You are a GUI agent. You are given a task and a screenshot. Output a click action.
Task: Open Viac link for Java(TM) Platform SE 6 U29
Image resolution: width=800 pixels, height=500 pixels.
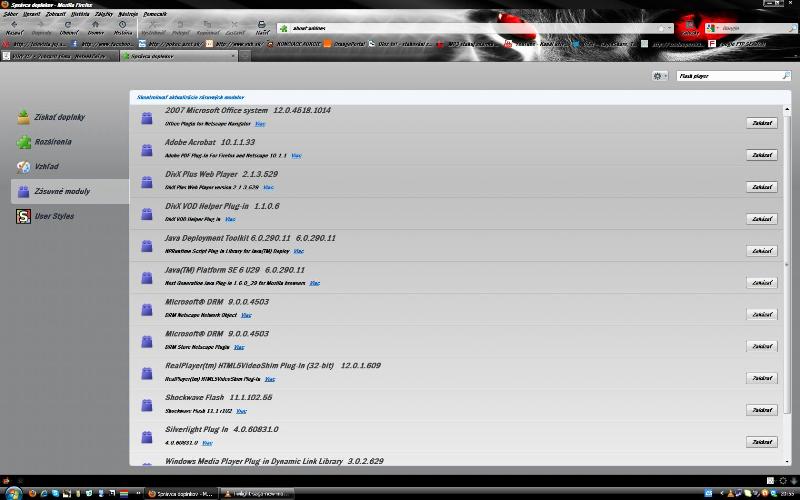[315, 283]
